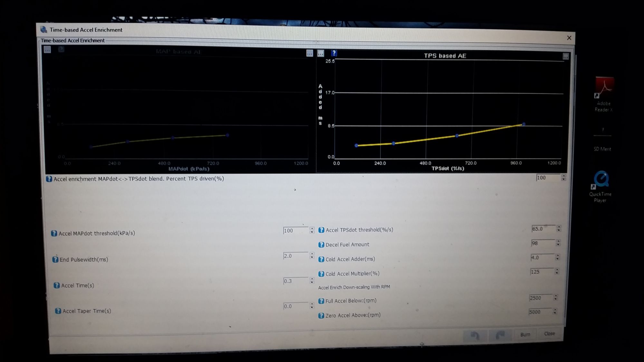Image resolution: width=644 pixels, height=362 pixels.
Task: Click the Zero Accel Above rpm field
Action: (x=540, y=312)
